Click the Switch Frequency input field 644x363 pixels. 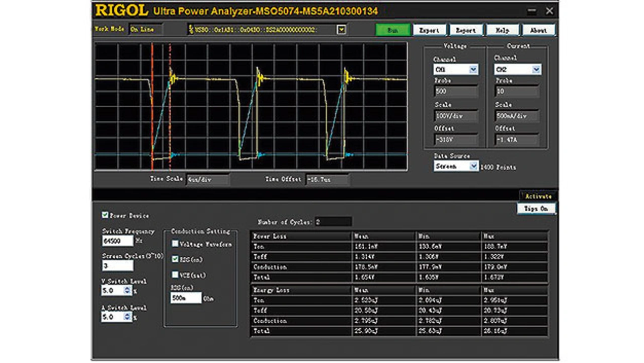(x=117, y=241)
